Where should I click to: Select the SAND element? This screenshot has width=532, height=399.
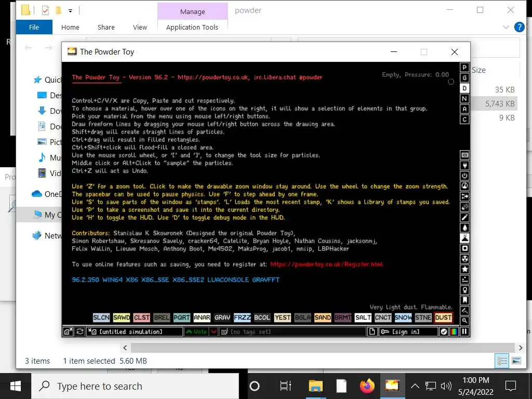click(x=322, y=317)
